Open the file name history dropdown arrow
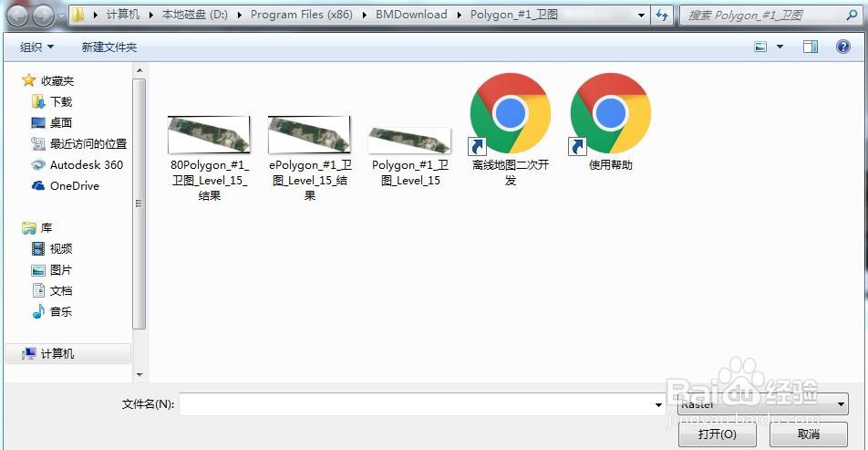The height and width of the screenshot is (450, 868). 658,404
